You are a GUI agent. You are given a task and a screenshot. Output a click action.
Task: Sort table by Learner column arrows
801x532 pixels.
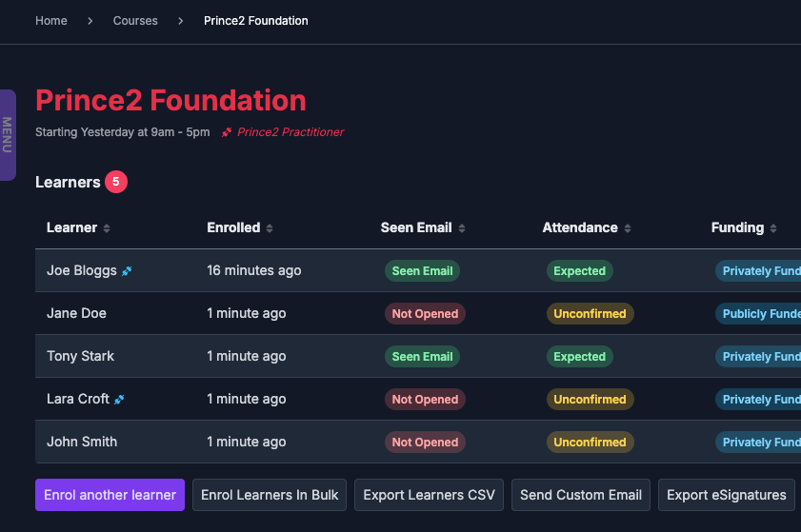107,228
